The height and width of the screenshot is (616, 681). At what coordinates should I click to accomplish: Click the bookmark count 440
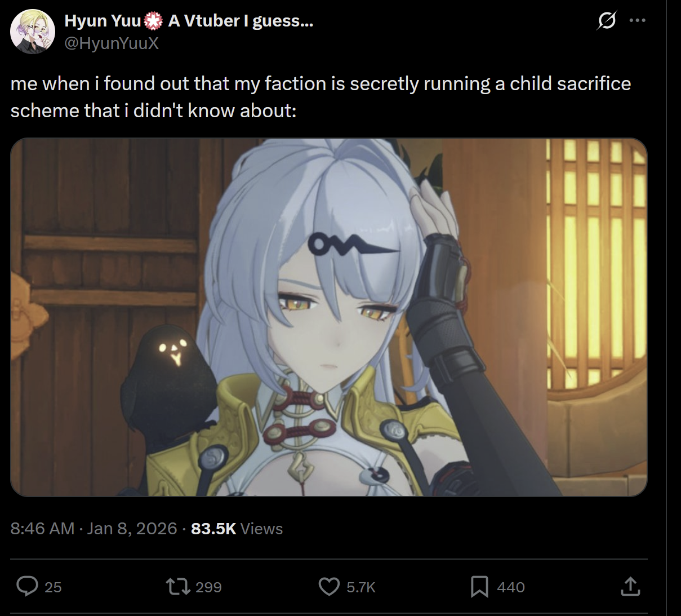pos(511,587)
